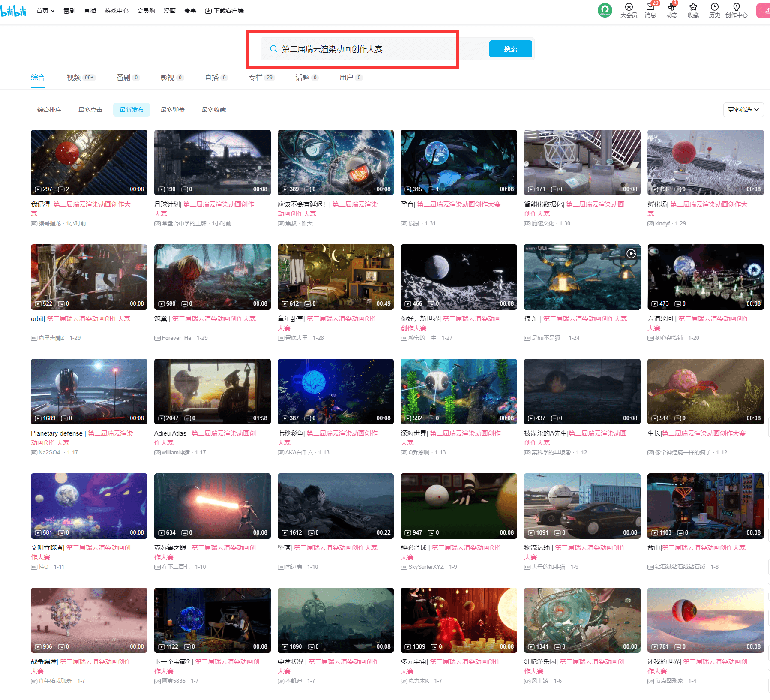
Task: Open the Adieu Atlas video thumbnail
Action: click(x=212, y=391)
